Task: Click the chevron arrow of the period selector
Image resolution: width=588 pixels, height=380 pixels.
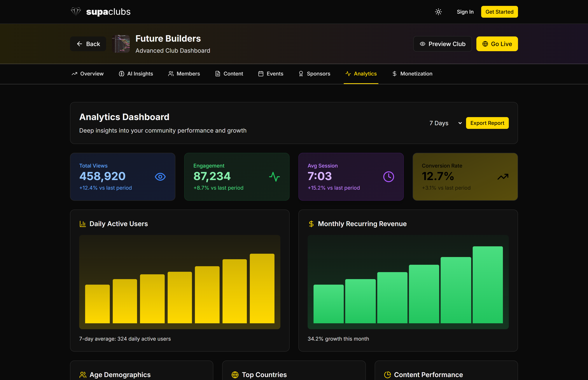Action: pyautogui.click(x=460, y=123)
